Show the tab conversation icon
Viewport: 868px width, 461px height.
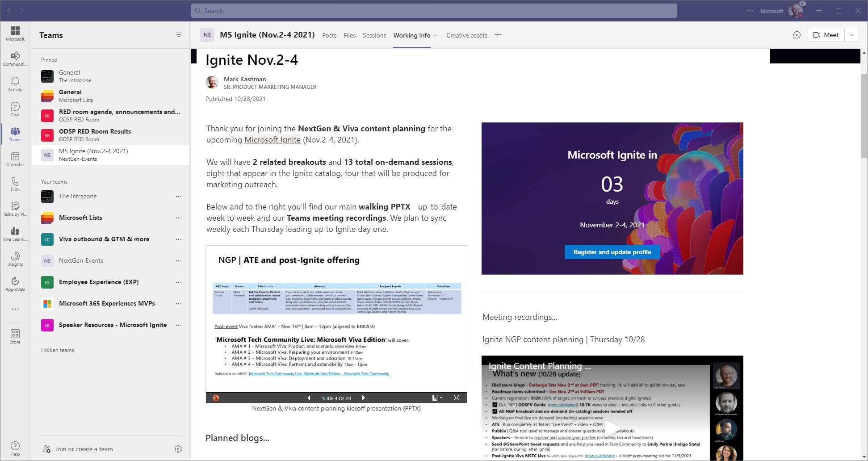pos(797,35)
